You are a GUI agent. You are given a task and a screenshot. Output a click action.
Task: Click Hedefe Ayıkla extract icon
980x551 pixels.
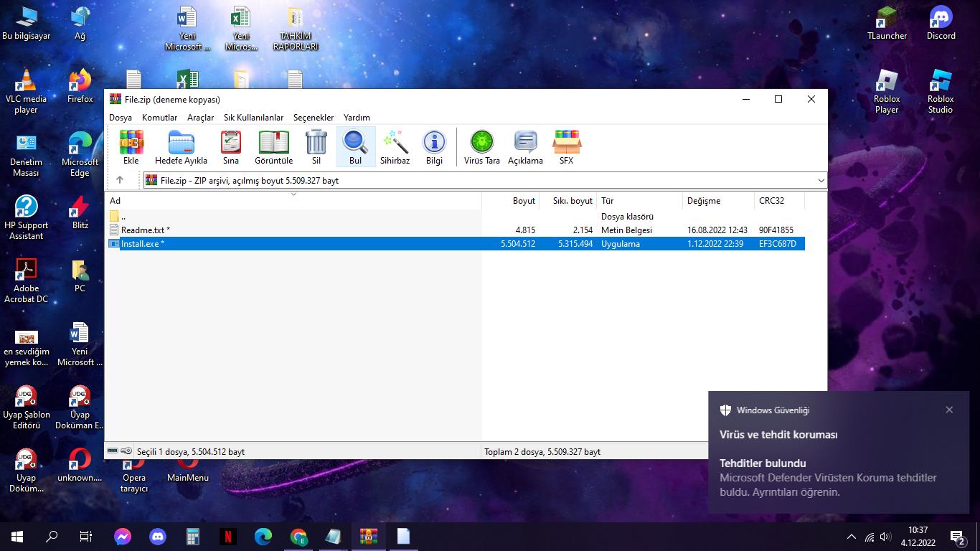click(x=181, y=147)
